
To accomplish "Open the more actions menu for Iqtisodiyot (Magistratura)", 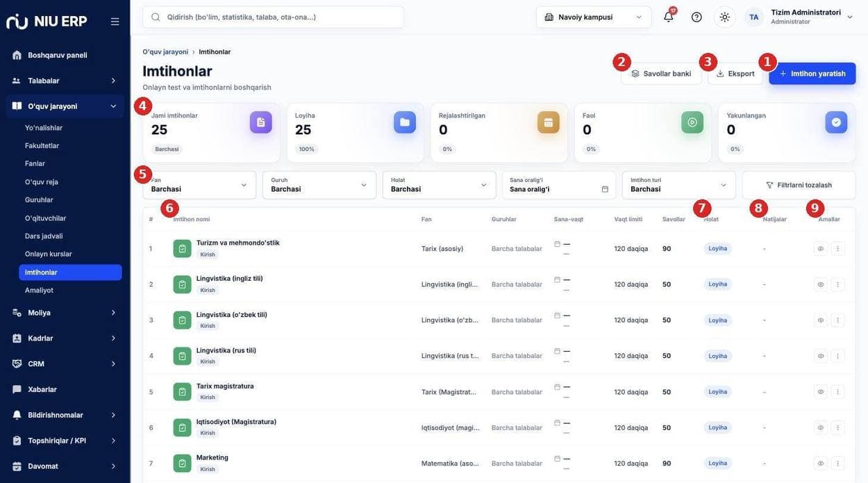I will pyautogui.click(x=838, y=427).
